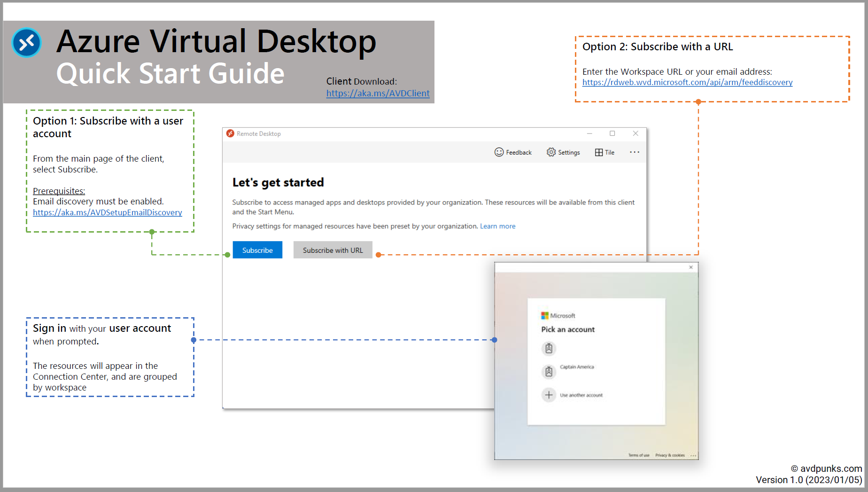Click the rdweb feeddiscovery workspace URL
This screenshot has width=868, height=492.
click(687, 82)
